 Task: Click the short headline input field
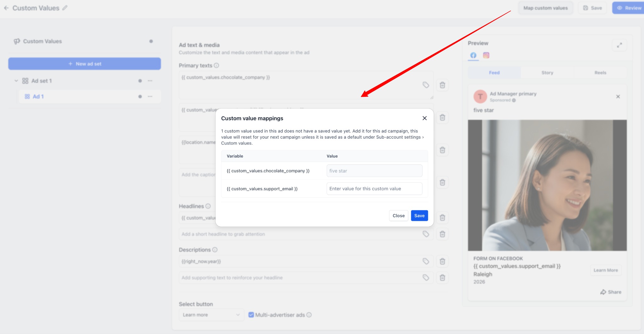click(x=306, y=234)
